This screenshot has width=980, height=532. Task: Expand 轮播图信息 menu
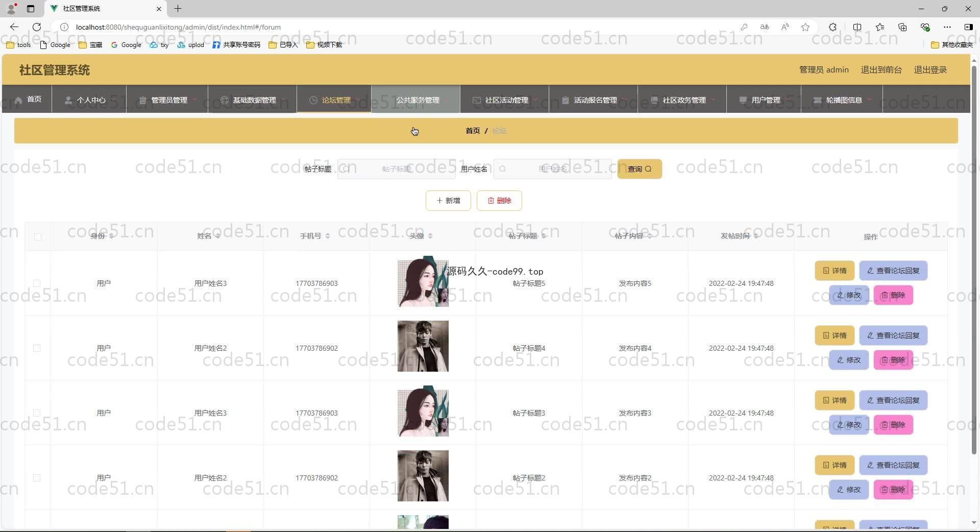842,100
